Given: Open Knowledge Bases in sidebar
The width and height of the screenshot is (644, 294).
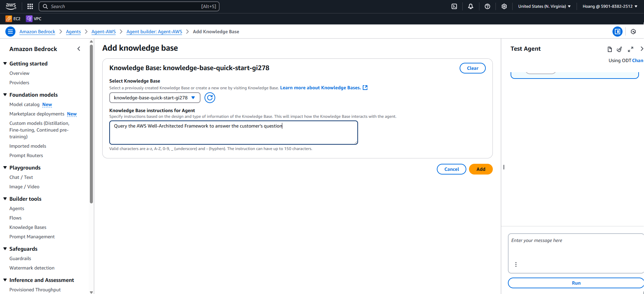Looking at the screenshot, I should [28, 227].
